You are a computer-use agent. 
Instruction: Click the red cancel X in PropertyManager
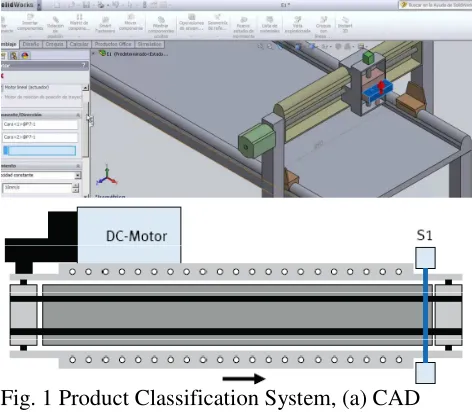(x=2, y=76)
